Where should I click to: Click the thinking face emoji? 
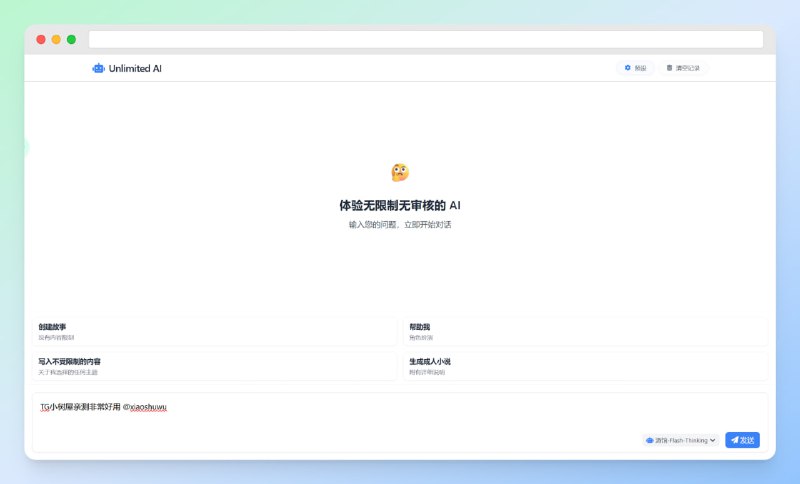pyautogui.click(x=400, y=172)
